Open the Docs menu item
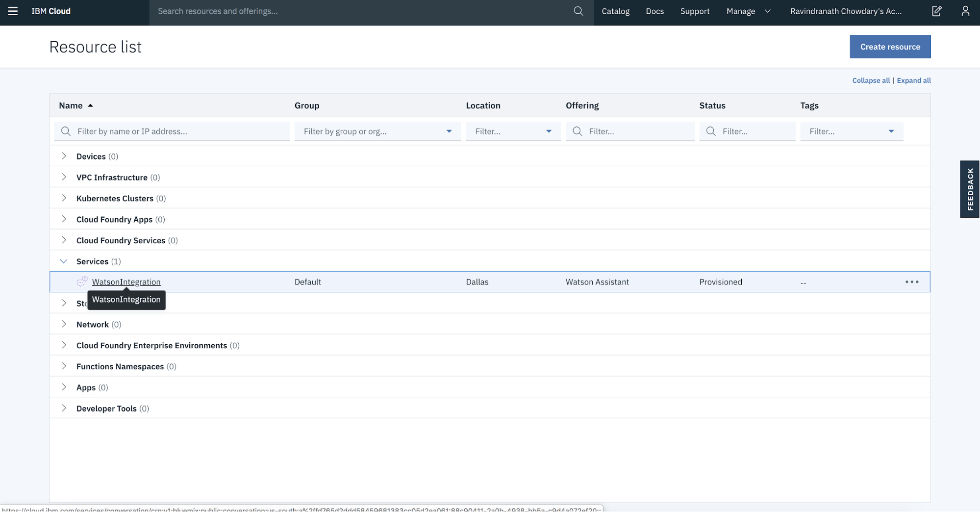This screenshot has width=980, height=512. point(654,11)
